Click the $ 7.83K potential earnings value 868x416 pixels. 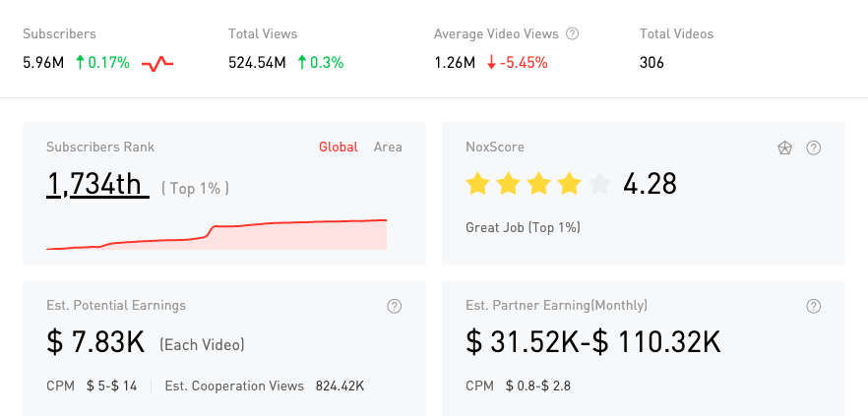point(96,342)
